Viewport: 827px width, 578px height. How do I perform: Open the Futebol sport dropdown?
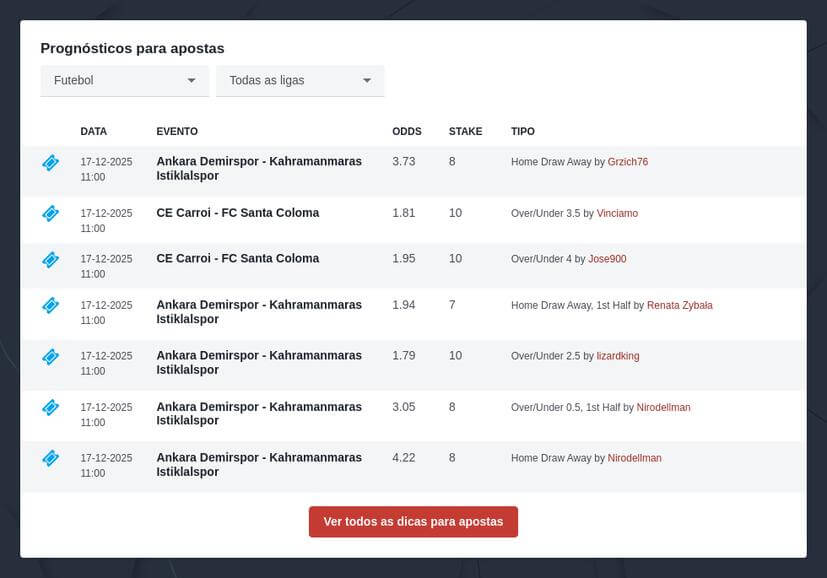point(124,80)
